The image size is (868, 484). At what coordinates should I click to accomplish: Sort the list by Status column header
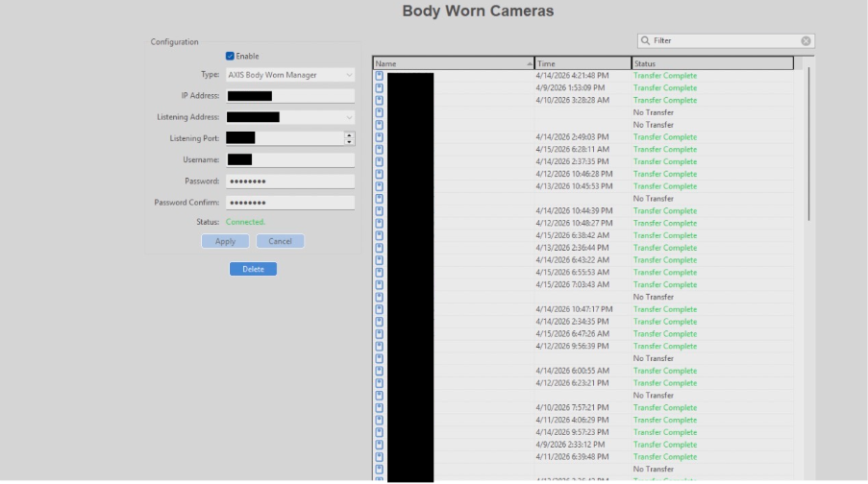pyautogui.click(x=711, y=63)
